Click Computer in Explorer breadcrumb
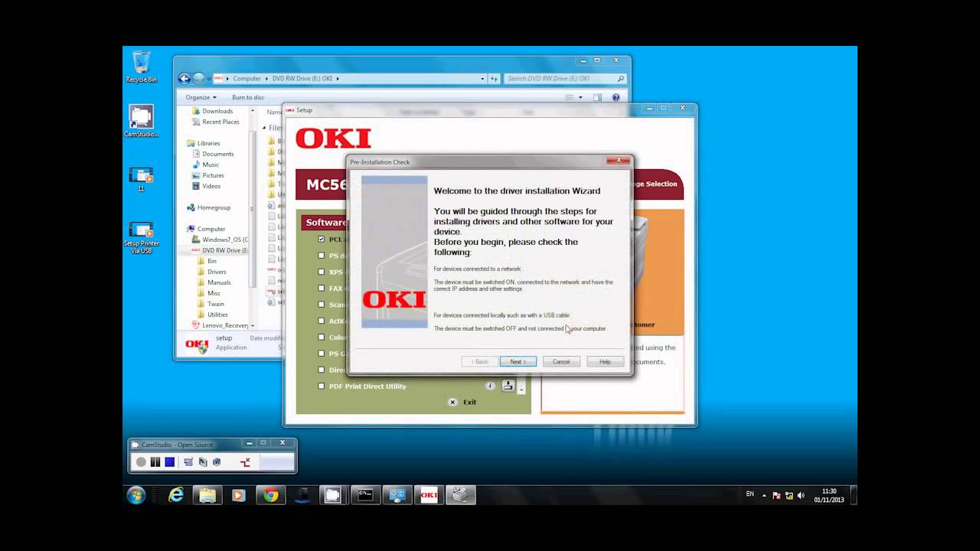Screen dimensions: 980x551 247,78
